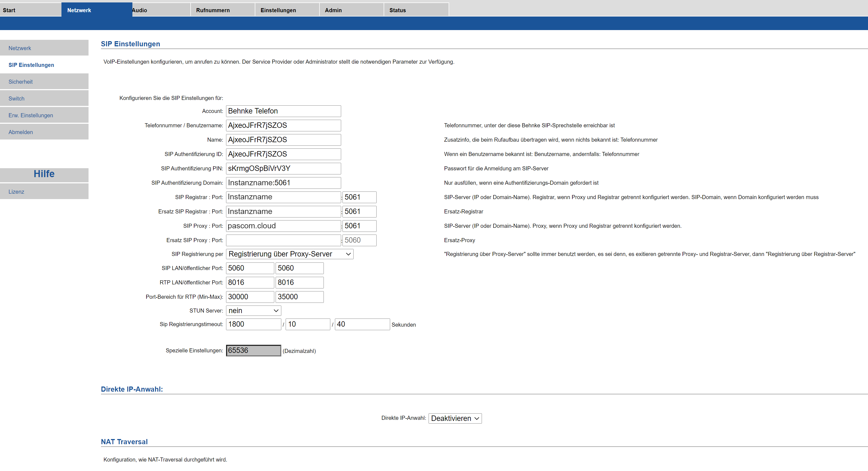Click the Name input field
868x471 pixels.
[283, 139]
